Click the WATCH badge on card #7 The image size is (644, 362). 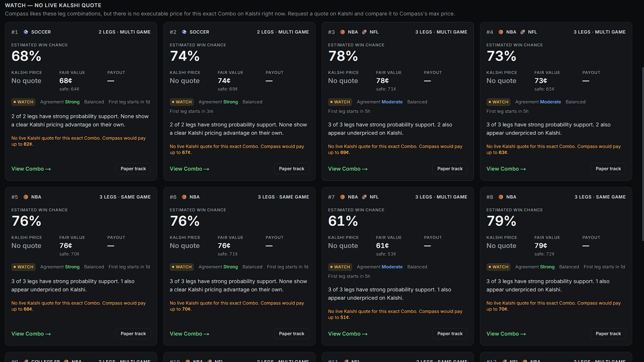pos(340,267)
